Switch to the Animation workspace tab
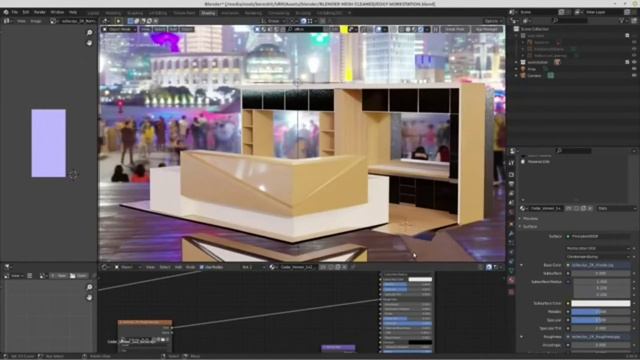Screen dimensions: 640x360 point(230,13)
